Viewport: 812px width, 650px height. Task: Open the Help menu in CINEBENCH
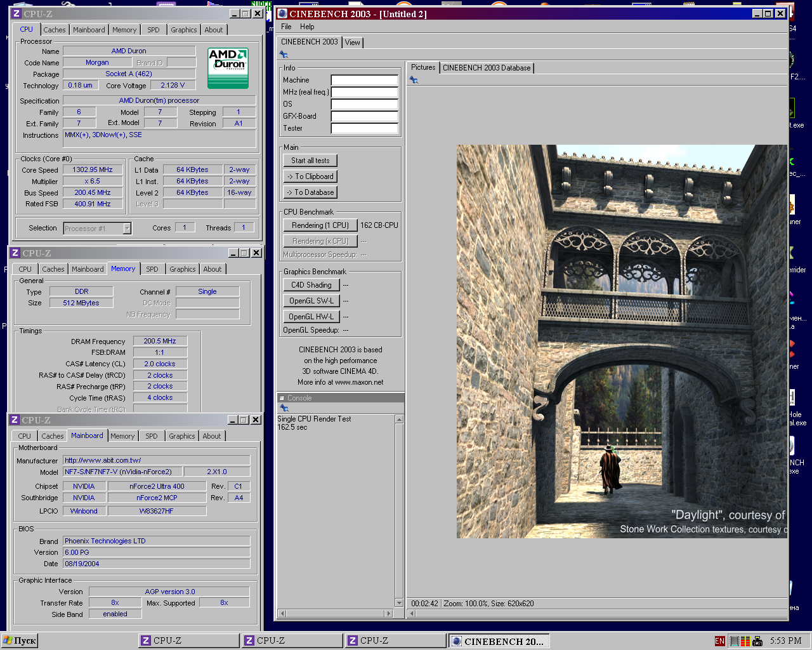[307, 27]
